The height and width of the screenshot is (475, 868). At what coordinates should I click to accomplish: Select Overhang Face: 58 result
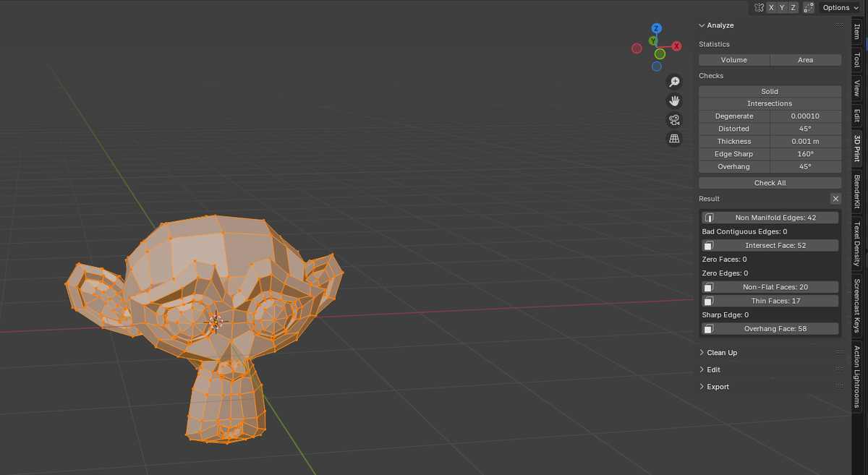(x=770, y=329)
